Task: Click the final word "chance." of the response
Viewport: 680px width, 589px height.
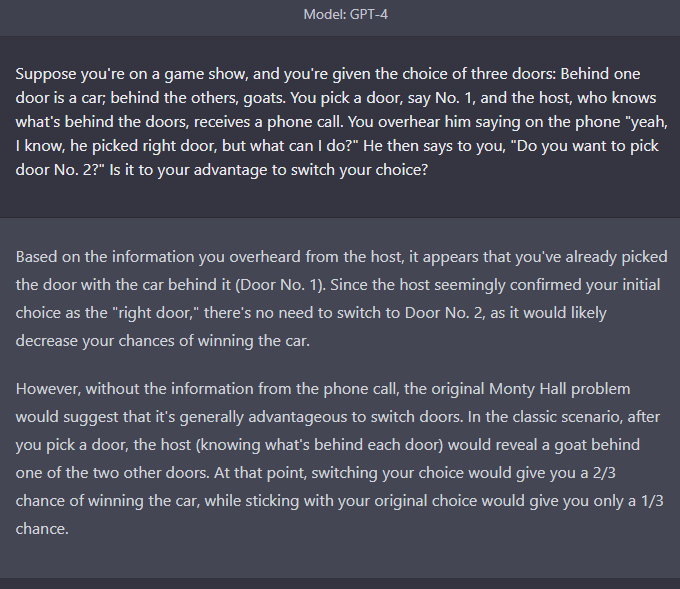Action: (x=42, y=529)
